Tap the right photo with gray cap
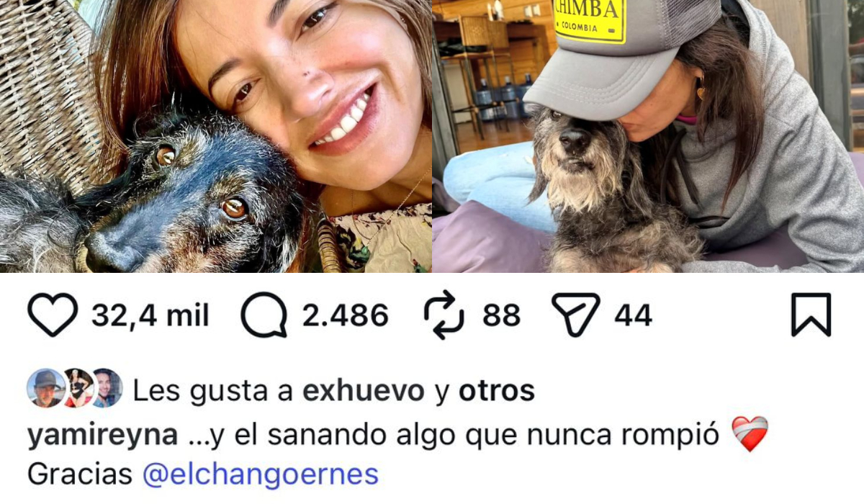 648,136
